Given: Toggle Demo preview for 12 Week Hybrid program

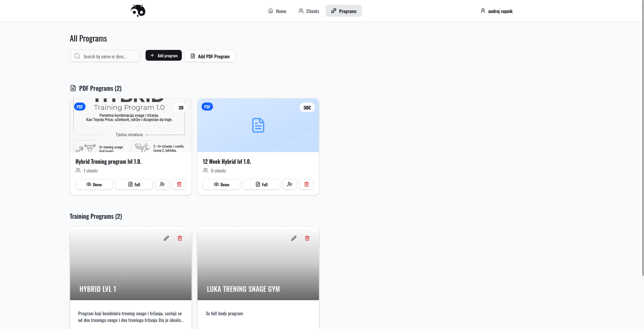Looking at the screenshot, I should (x=221, y=184).
